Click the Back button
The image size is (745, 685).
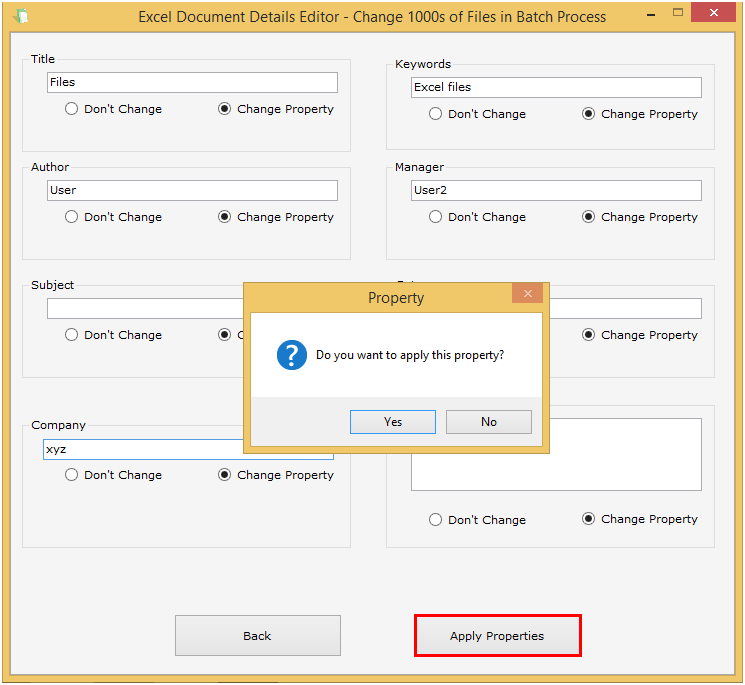258,636
